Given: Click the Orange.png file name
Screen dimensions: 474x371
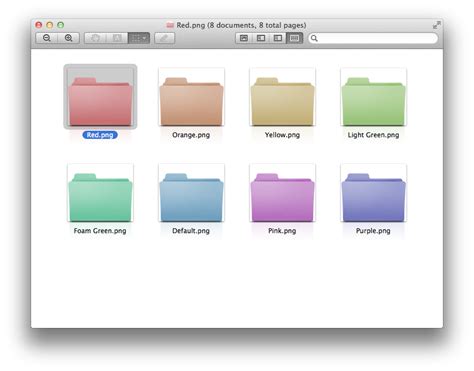Looking at the screenshot, I should point(191,135).
